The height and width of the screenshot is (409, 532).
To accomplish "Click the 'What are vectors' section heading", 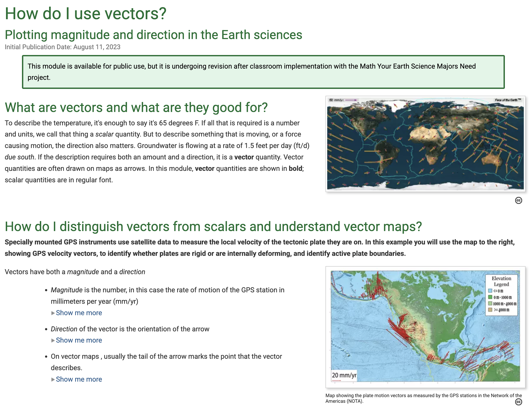I will pos(136,107).
